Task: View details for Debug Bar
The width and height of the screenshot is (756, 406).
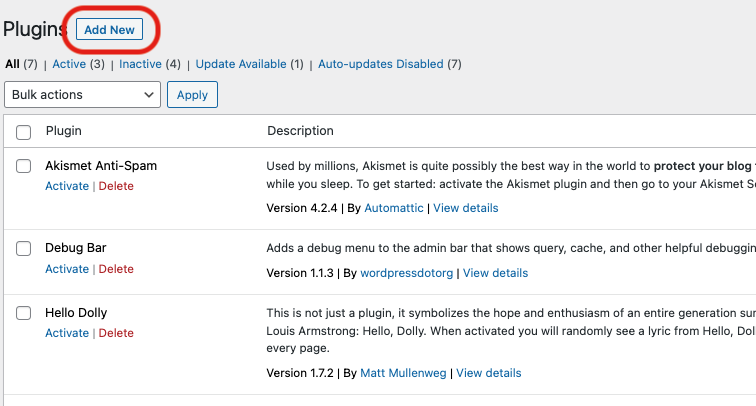Action: point(496,273)
